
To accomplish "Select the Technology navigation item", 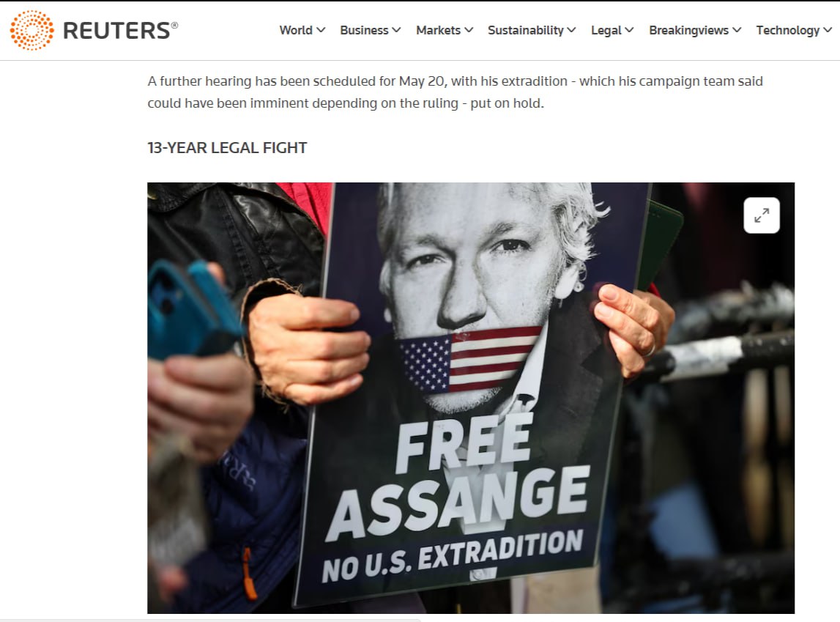I will 787,31.
